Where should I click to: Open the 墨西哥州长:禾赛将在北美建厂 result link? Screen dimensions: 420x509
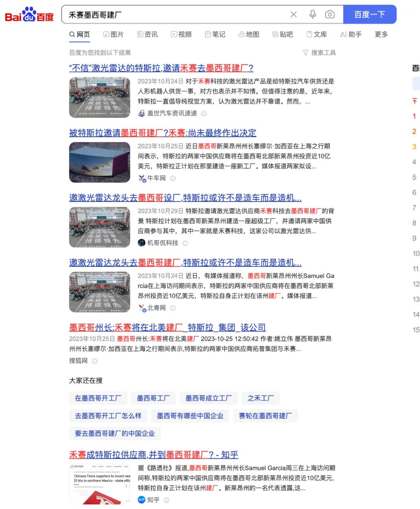click(x=167, y=327)
